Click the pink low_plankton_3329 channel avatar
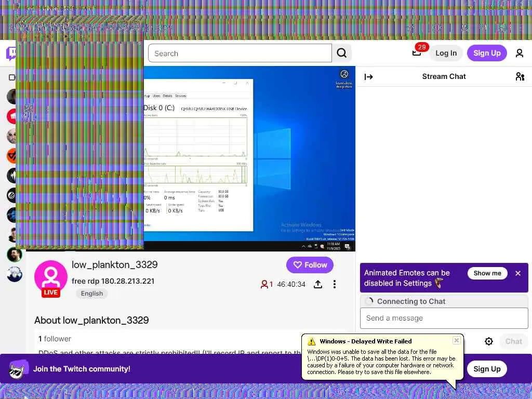Viewport: 532px width, 399px height. pos(51,276)
